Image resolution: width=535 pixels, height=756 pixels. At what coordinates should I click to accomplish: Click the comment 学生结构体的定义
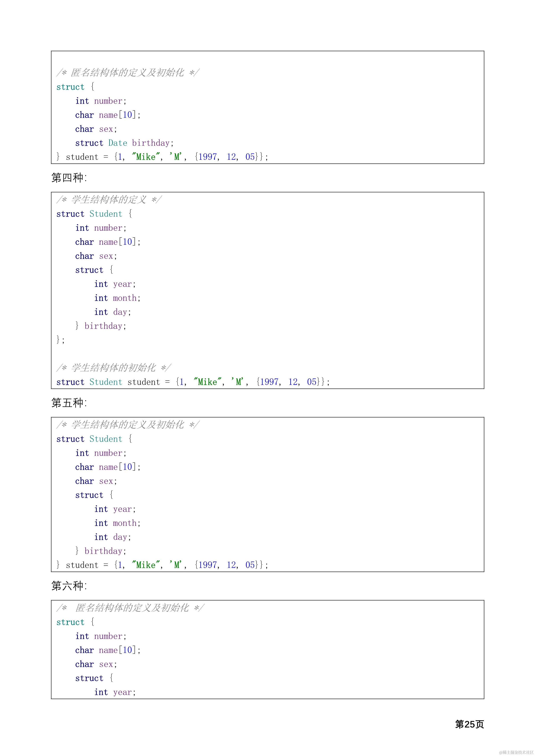[109, 200]
